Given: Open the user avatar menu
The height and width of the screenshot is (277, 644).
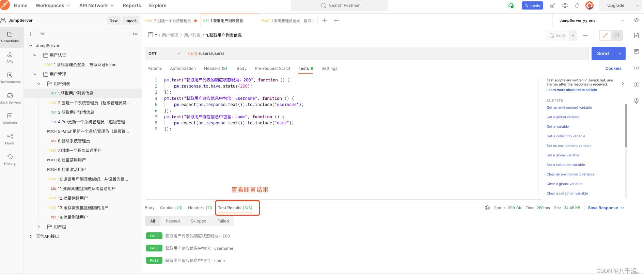Looking at the screenshot, I should (590, 5).
